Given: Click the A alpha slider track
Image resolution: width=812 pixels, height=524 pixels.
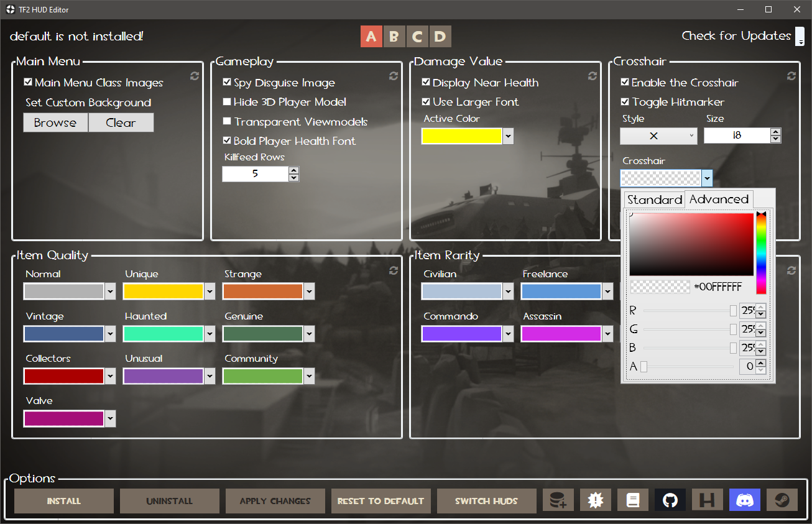Looking at the screenshot, I should click(x=687, y=367).
